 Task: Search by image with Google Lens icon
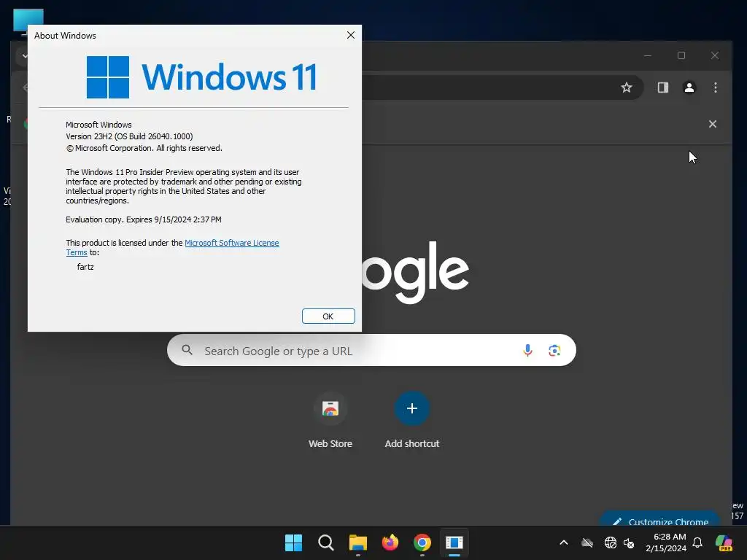pyautogui.click(x=554, y=351)
